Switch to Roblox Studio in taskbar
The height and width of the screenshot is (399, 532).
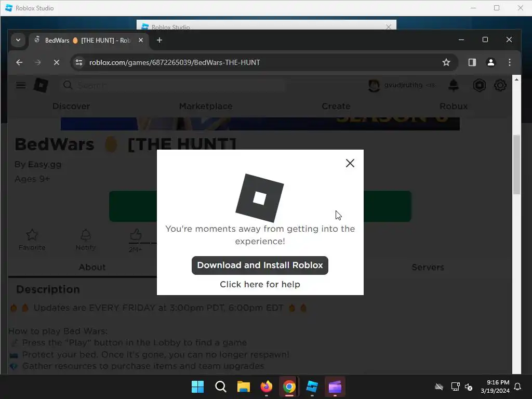click(x=312, y=387)
